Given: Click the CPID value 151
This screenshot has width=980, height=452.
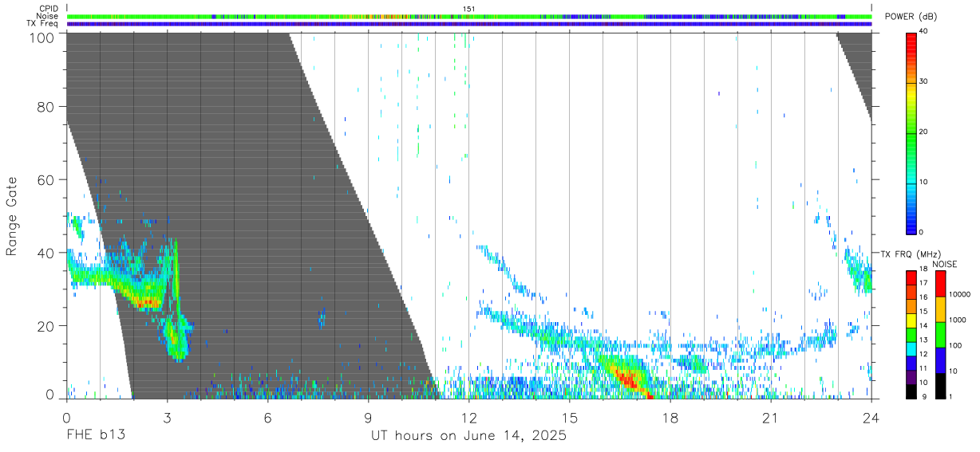Looking at the screenshot, I should click(x=469, y=8).
